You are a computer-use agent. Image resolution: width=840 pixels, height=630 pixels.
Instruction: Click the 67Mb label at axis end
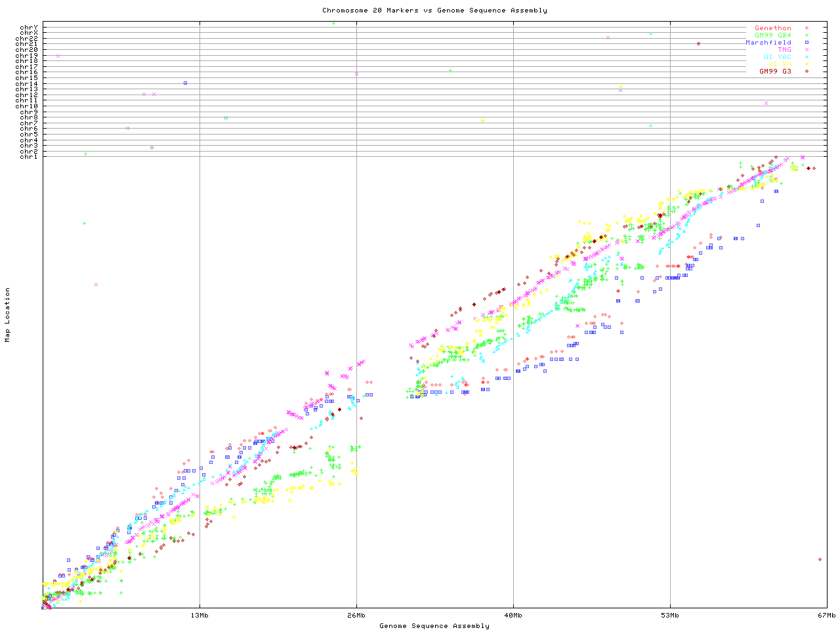826,616
